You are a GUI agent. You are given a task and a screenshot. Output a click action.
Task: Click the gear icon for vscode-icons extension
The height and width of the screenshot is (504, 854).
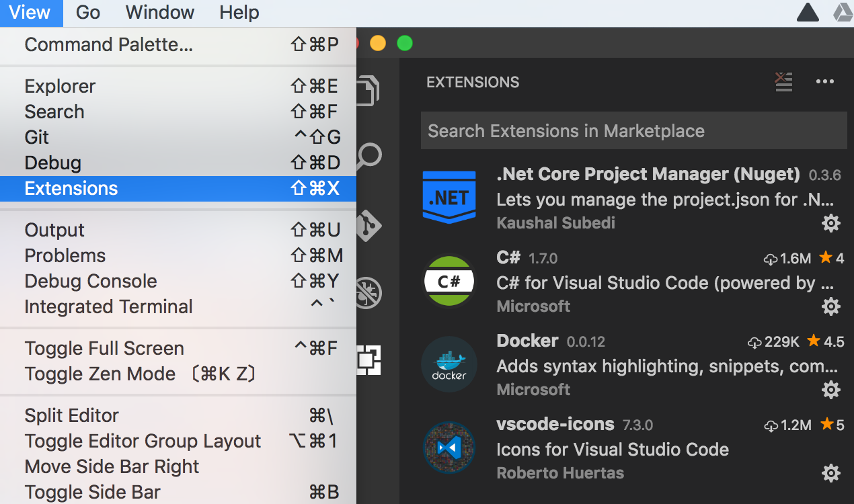[x=831, y=473]
